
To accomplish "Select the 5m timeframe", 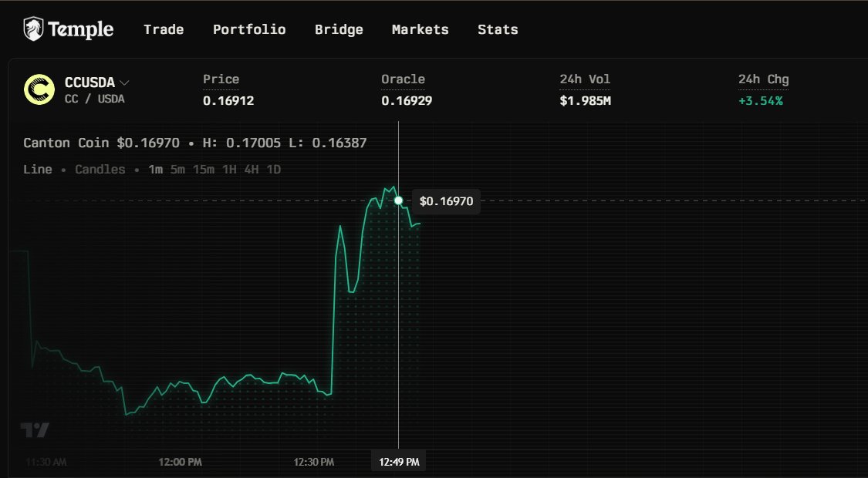I will coord(177,170).
